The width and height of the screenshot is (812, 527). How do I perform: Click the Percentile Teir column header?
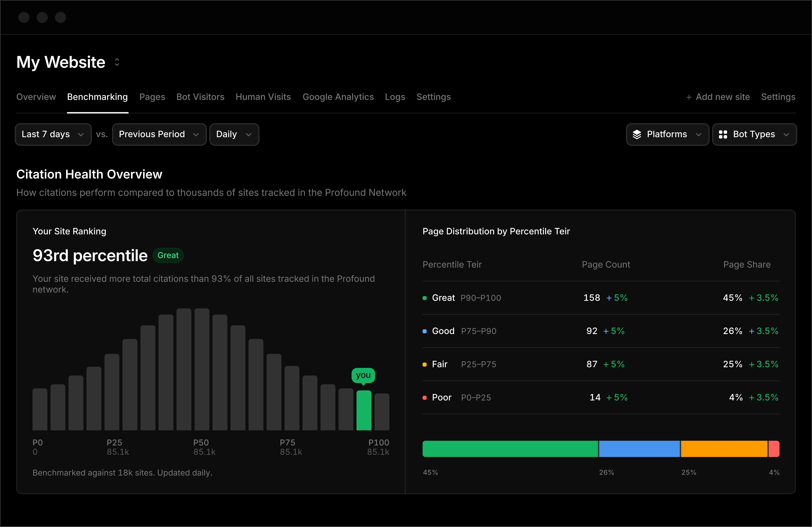pyautogui.click(x=452, y=265)
